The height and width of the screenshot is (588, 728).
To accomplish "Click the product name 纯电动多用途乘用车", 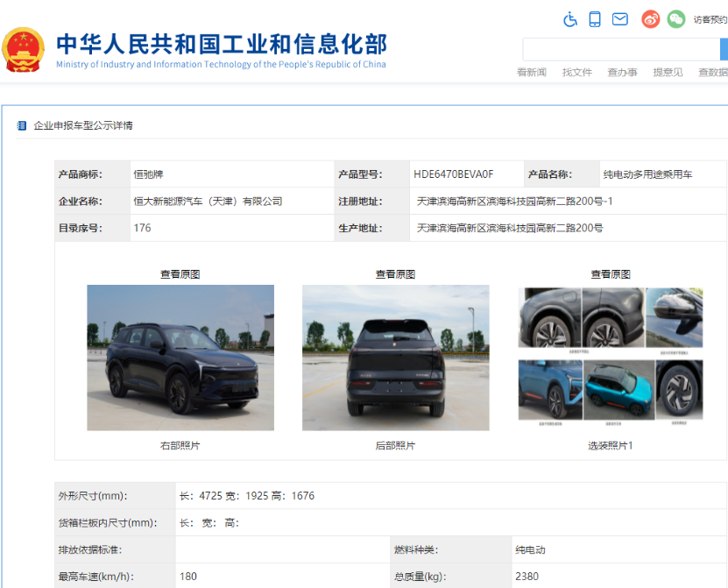I will tap(647, 174).
